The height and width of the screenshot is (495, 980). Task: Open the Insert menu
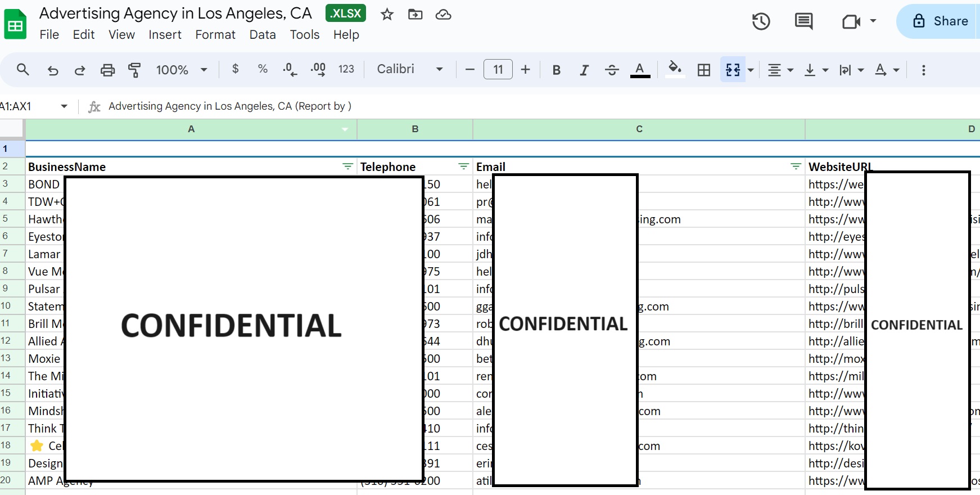(x=165, y=35)
